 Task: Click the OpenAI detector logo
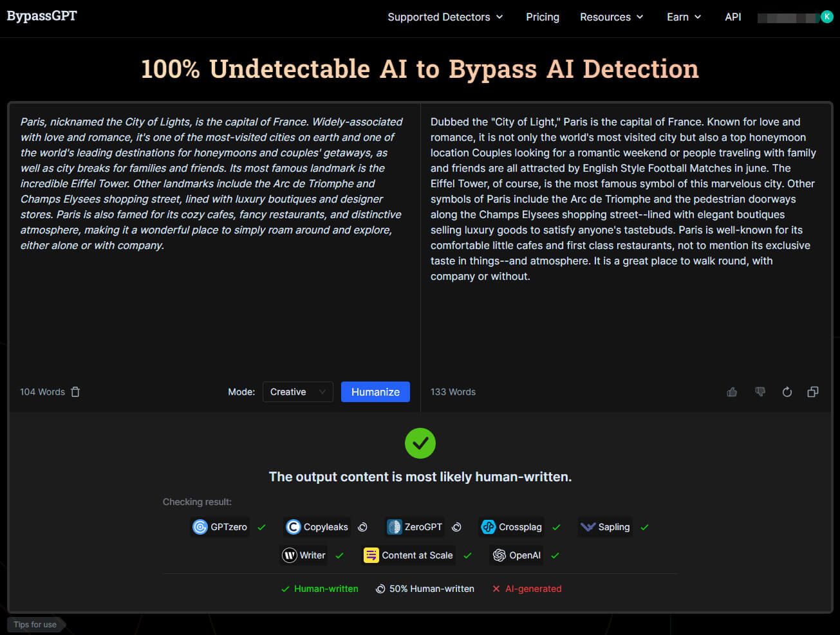pos(499,555)
